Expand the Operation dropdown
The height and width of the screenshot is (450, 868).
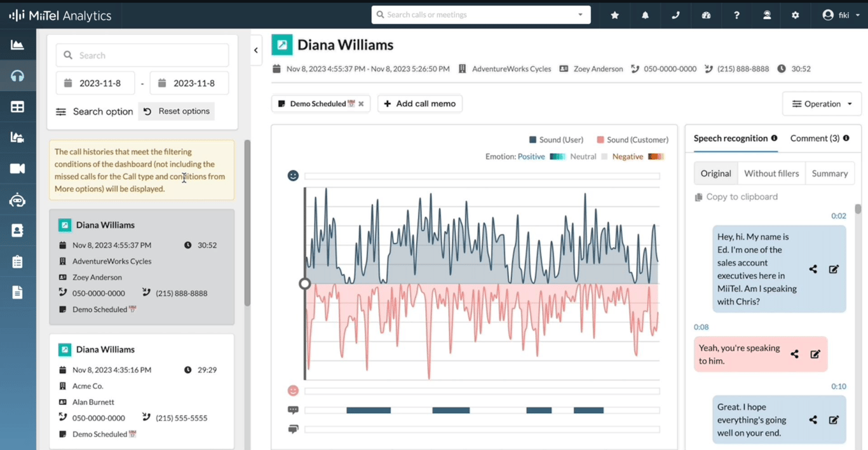[822, 104]
